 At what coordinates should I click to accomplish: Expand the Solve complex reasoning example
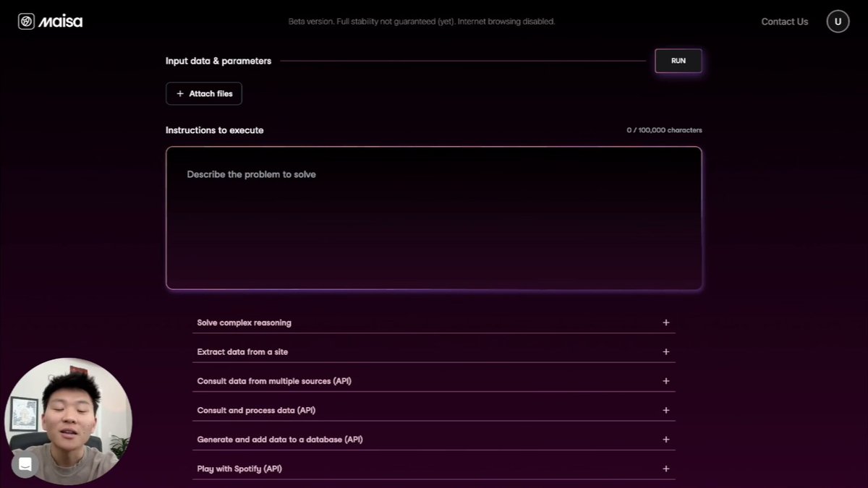(x=434, y=322)
